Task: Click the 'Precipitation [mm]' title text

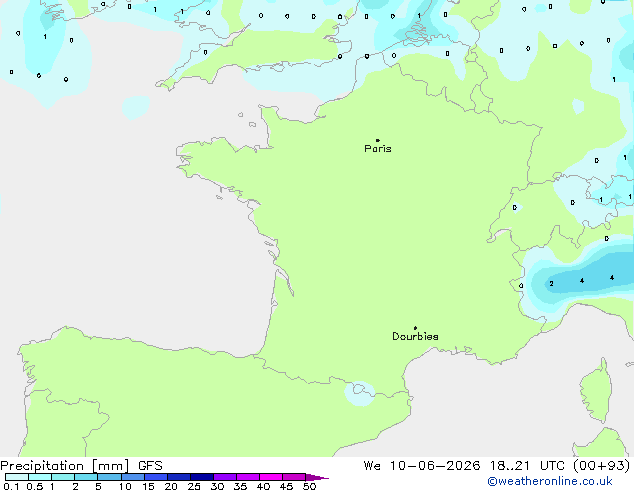Action: click(65, 466)
